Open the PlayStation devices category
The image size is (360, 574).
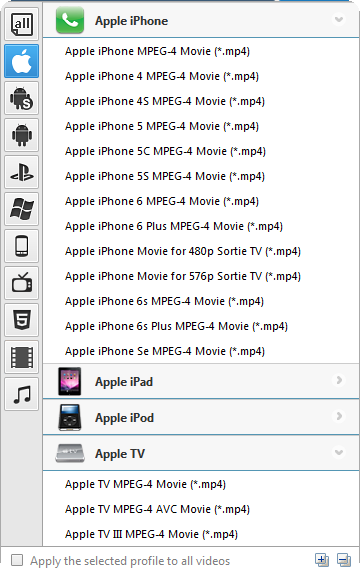coord(22,172)
